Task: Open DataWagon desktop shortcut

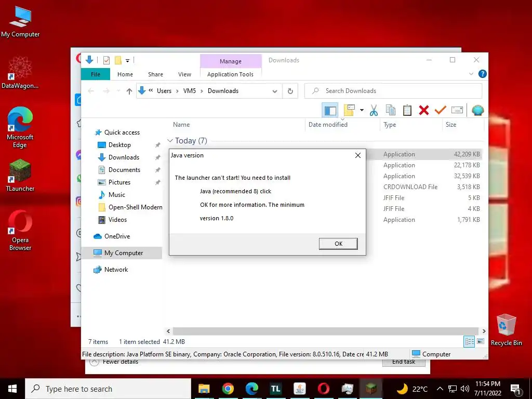Action: 20,73
